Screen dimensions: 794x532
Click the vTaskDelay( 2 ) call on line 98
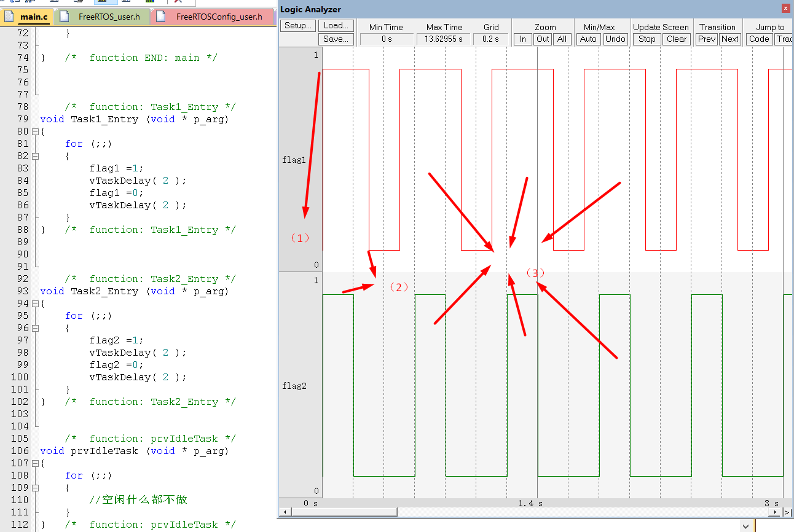138,353
